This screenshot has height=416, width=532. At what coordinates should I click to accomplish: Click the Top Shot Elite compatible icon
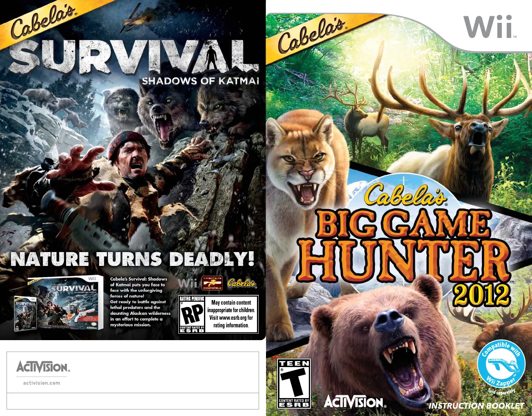click(212, 283)
